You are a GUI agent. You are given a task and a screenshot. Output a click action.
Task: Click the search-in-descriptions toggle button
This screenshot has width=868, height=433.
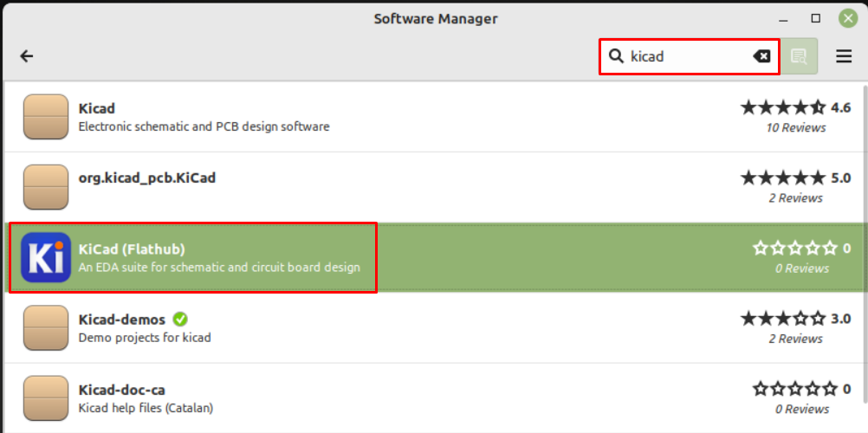799,56
